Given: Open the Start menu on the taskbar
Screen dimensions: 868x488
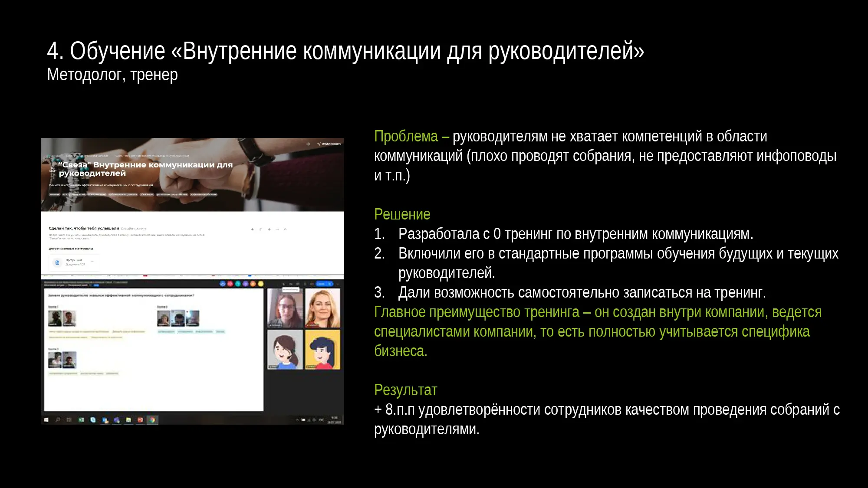Looking at the screenshot, I should [46, 420].
